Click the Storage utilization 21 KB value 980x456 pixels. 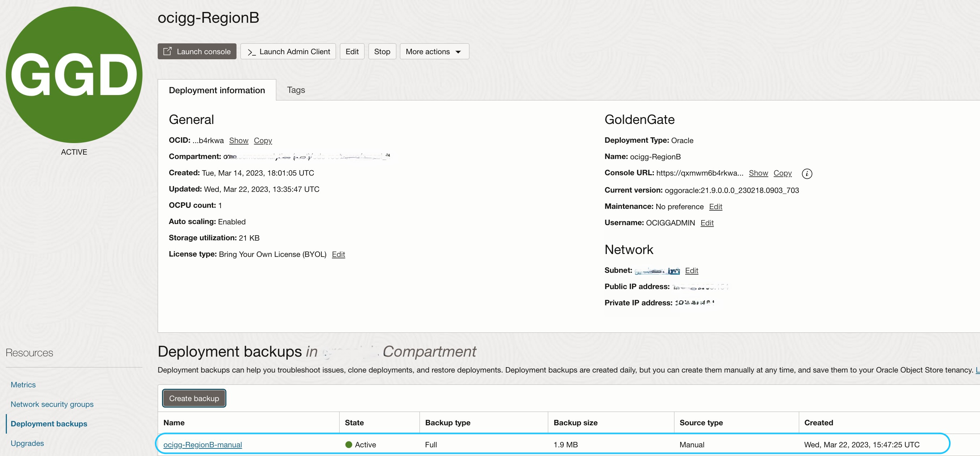click(249, 238)
